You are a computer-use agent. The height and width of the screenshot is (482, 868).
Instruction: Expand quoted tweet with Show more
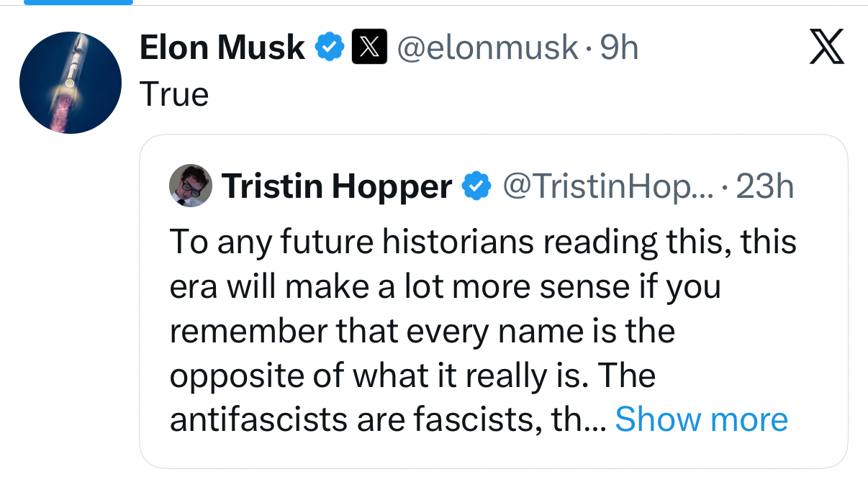[701, 419]
